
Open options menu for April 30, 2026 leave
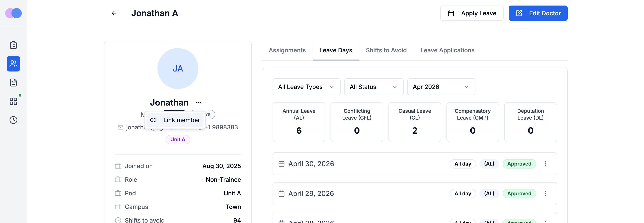(x=546, y=164)
